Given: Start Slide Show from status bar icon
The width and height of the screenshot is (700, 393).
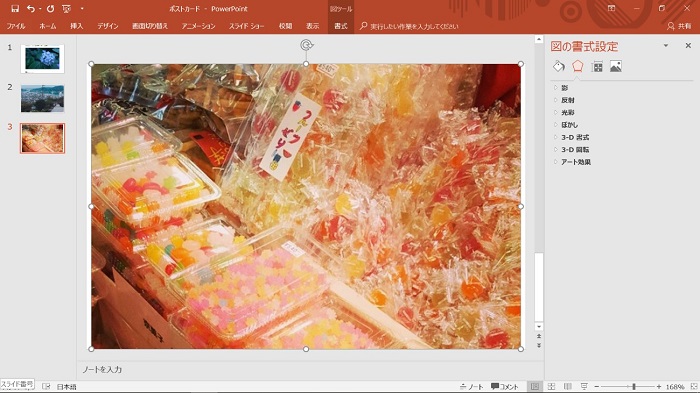Looking at the screenshot, I should pos(584,386).
